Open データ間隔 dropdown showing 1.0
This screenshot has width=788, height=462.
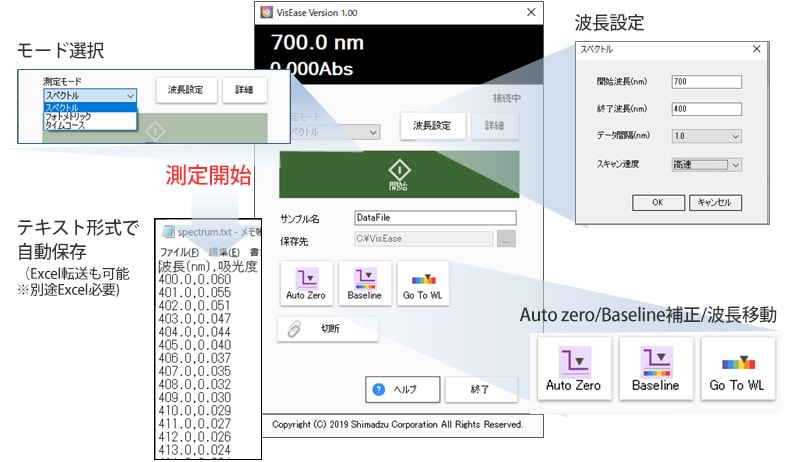(x=707, y=136)
